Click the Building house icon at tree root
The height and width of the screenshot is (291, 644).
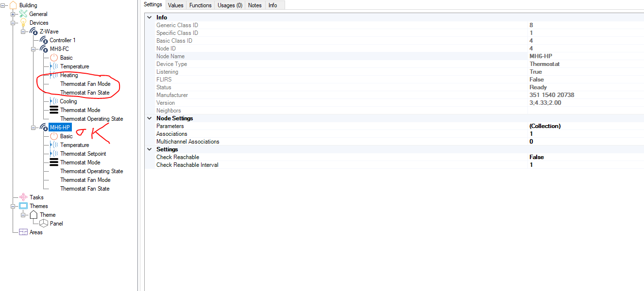point(13,5)
